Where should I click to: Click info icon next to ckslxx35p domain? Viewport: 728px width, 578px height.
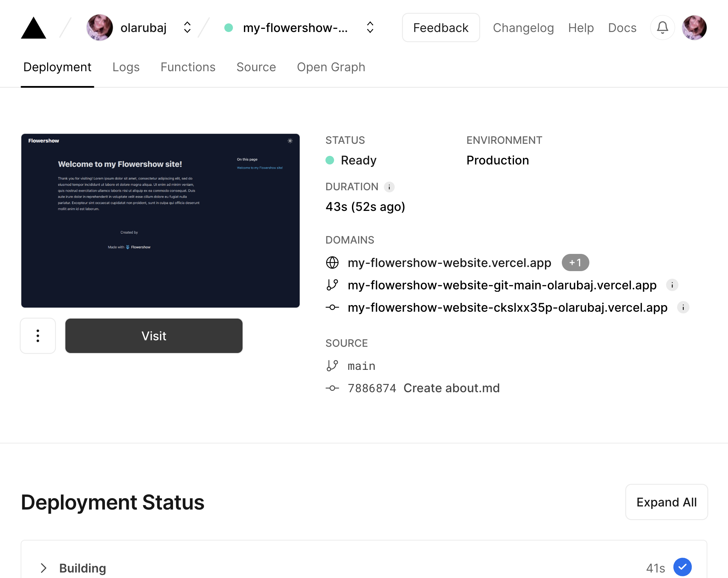(x=683, y=307)
